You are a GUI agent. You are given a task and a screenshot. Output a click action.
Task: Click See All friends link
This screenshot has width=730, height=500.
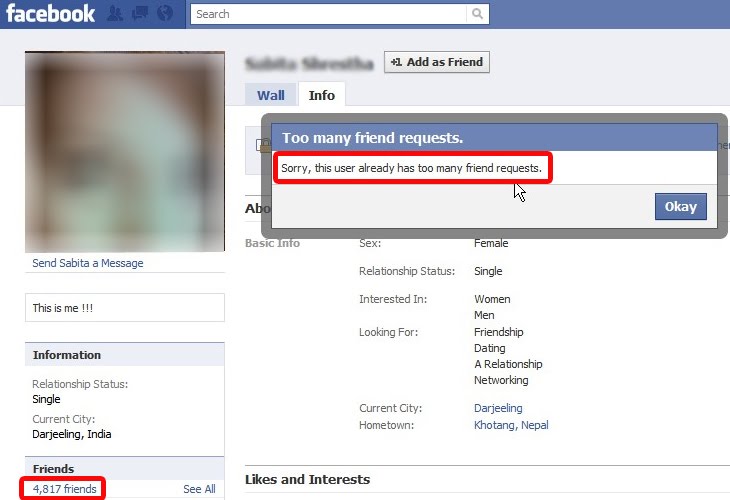199,489
